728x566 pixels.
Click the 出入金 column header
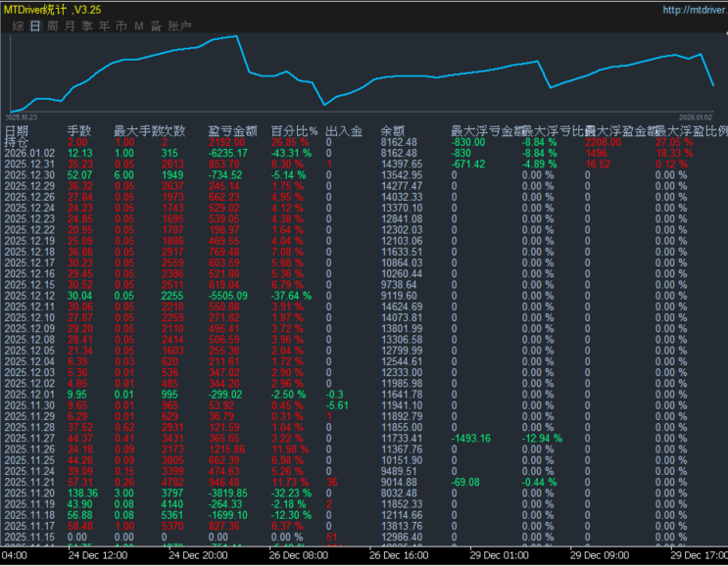click(344, 131)
